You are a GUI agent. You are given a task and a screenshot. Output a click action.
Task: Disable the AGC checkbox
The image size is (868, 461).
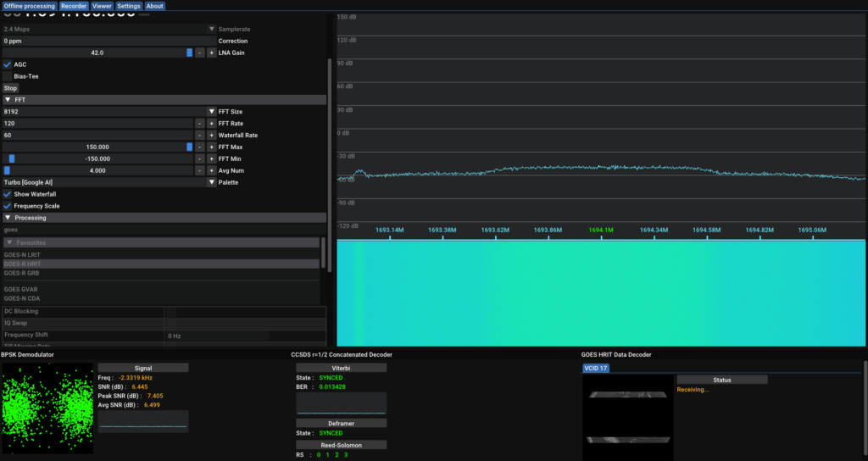click(8, 64)
